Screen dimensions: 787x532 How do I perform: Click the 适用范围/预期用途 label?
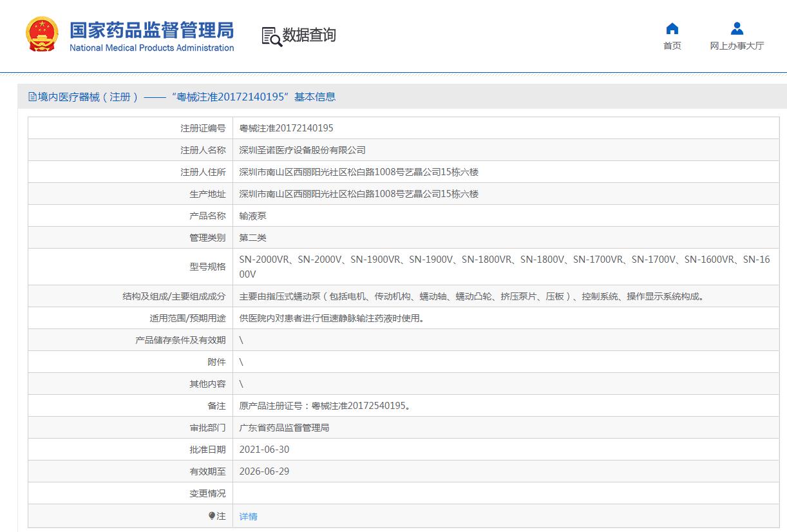pyautogui.click(x=187, y=318)
